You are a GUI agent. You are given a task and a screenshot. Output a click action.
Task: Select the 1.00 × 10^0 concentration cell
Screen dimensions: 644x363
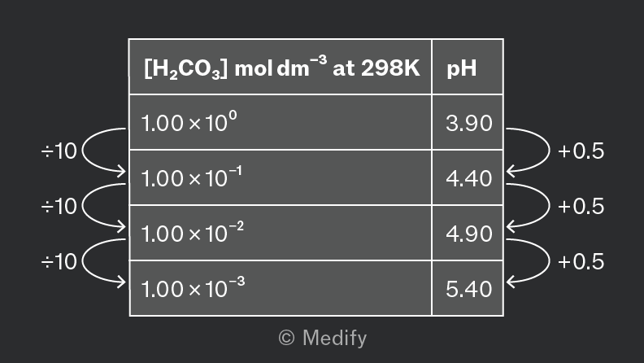[281, 122]
